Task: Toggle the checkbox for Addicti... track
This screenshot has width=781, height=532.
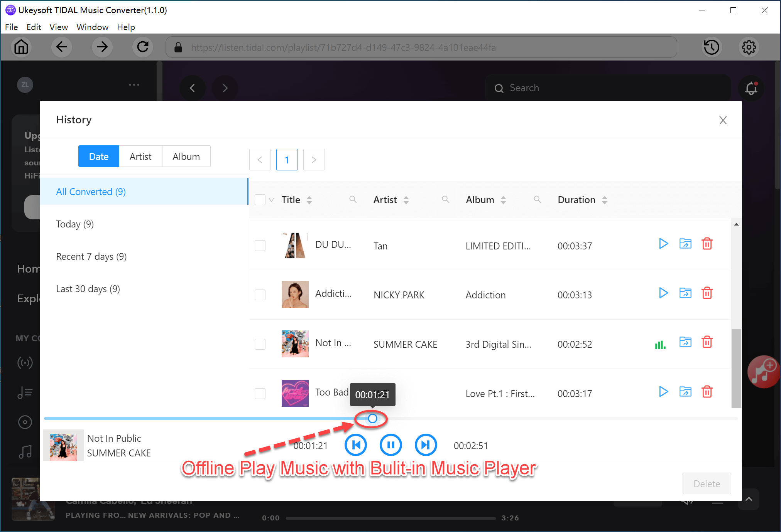Action: [259, 295]
